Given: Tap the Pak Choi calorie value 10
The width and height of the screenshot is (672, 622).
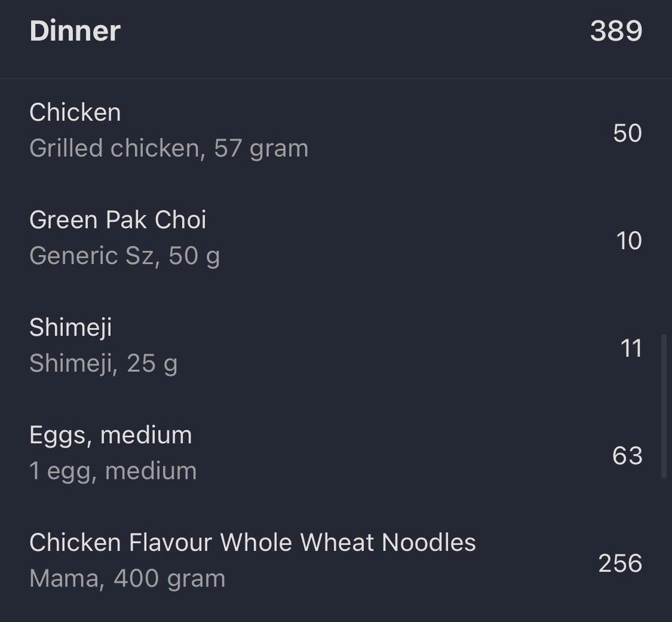Looking at the screenshot, I should 628,241.
